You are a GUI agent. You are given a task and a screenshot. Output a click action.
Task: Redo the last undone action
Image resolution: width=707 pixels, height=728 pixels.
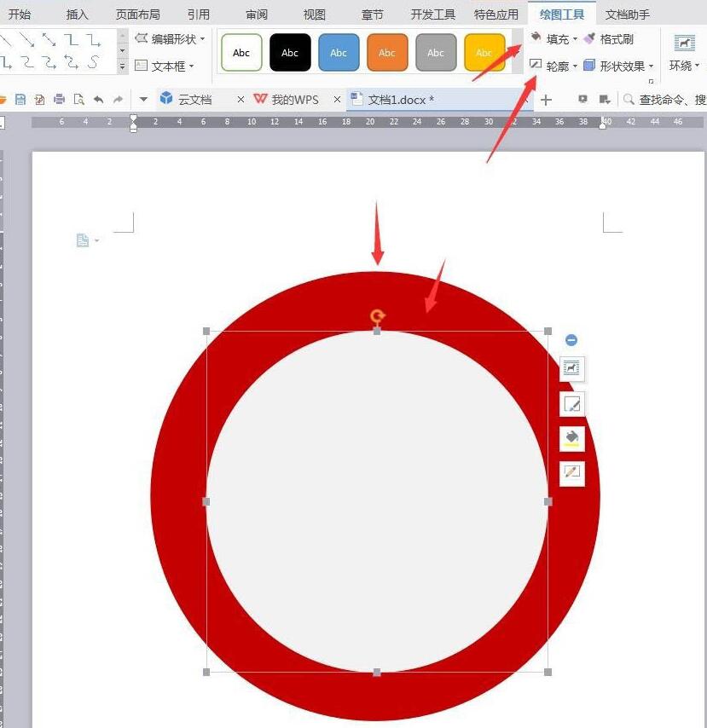pos(118,99)
